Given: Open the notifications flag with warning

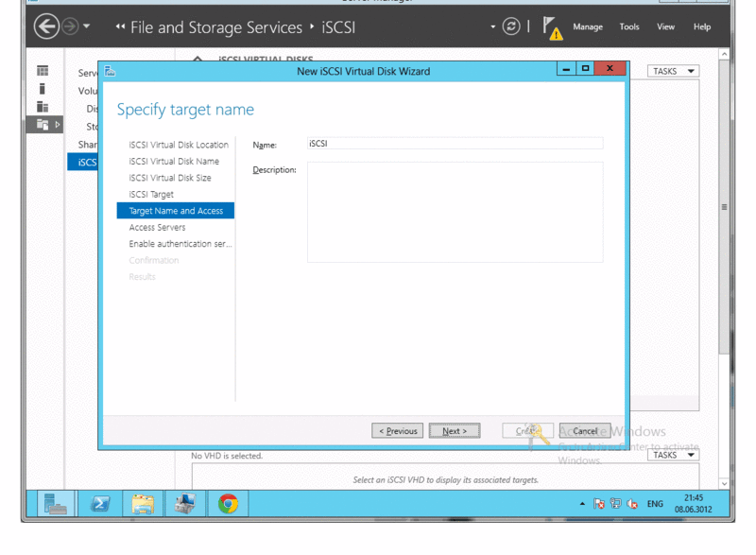Looking at the screenshot, I should 552,28.
